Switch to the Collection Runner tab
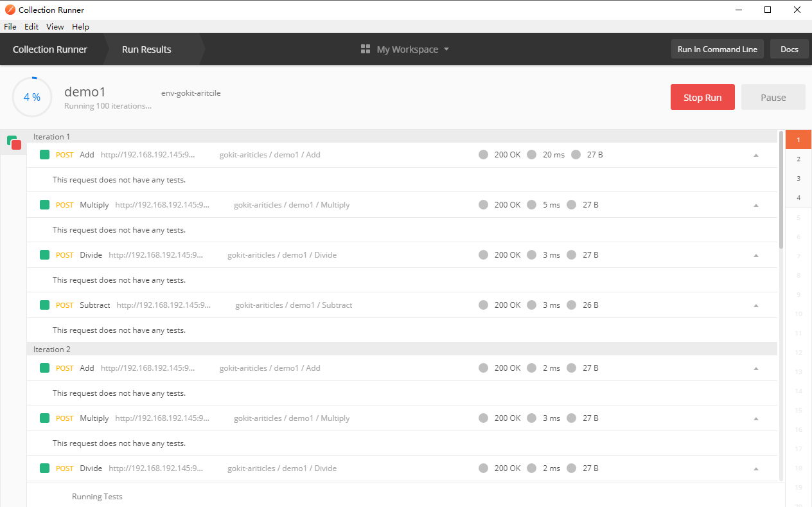Screen dimensions: 812x507 coord(50,49)
